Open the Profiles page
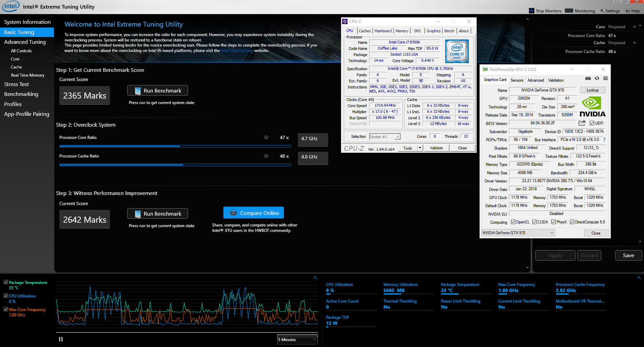The image size is (644, 347). (13, 104)
